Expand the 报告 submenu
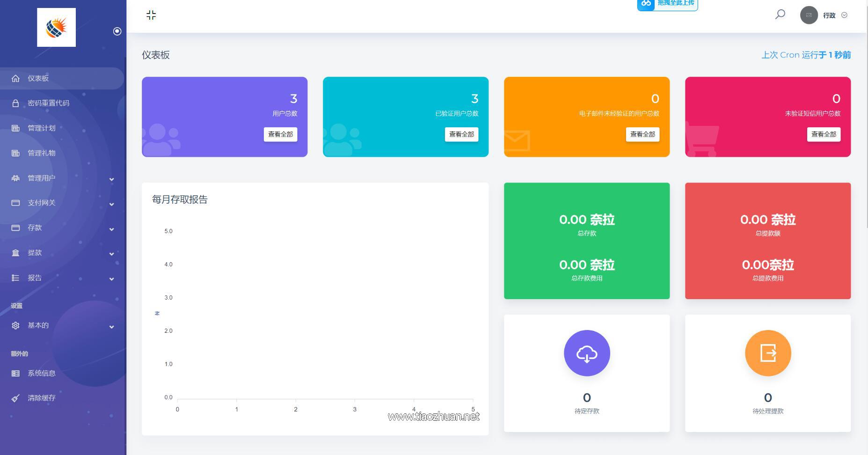The image size is (868, 455). pyautogui.click(x=111, y=279)
